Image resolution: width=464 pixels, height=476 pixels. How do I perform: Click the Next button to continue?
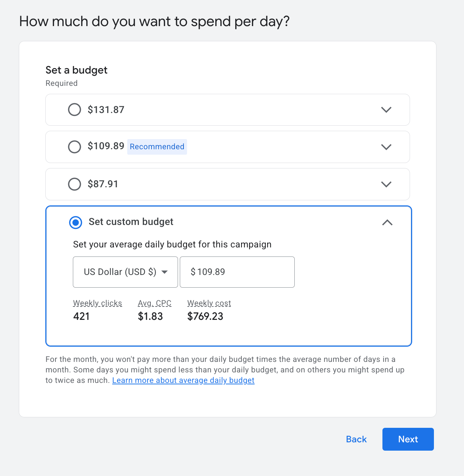click(408, 439)
